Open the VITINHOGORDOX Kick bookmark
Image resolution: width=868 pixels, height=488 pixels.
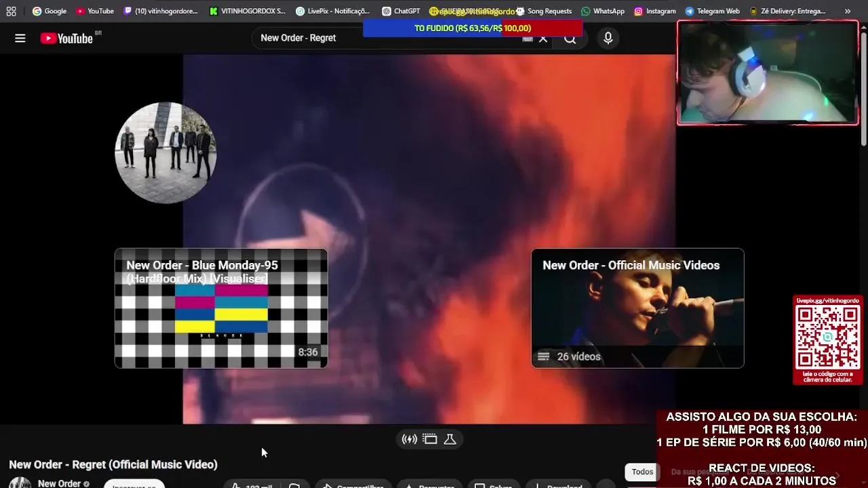tap(248, 11)
